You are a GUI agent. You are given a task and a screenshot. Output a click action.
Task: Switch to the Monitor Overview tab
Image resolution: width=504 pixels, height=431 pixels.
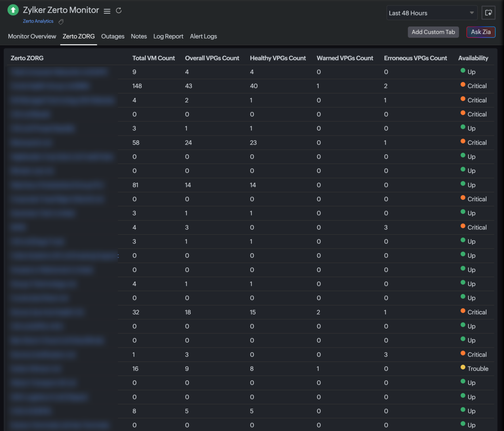pos(32,37)
